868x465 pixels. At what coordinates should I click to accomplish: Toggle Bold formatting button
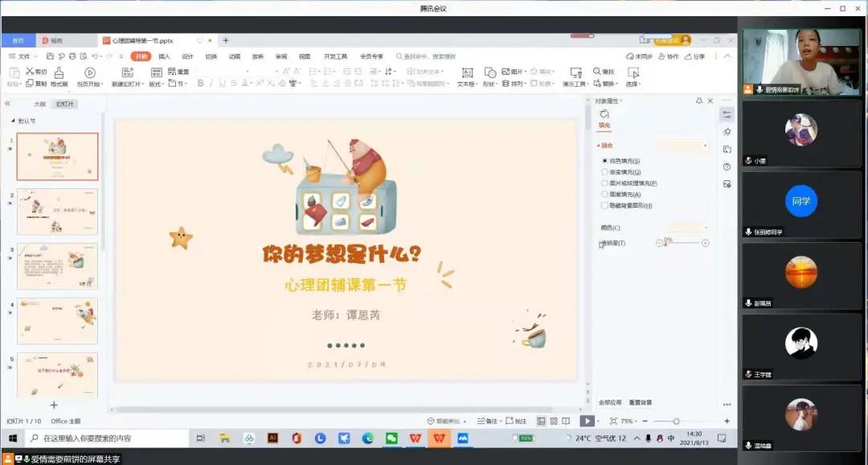(x=200, y=83)
